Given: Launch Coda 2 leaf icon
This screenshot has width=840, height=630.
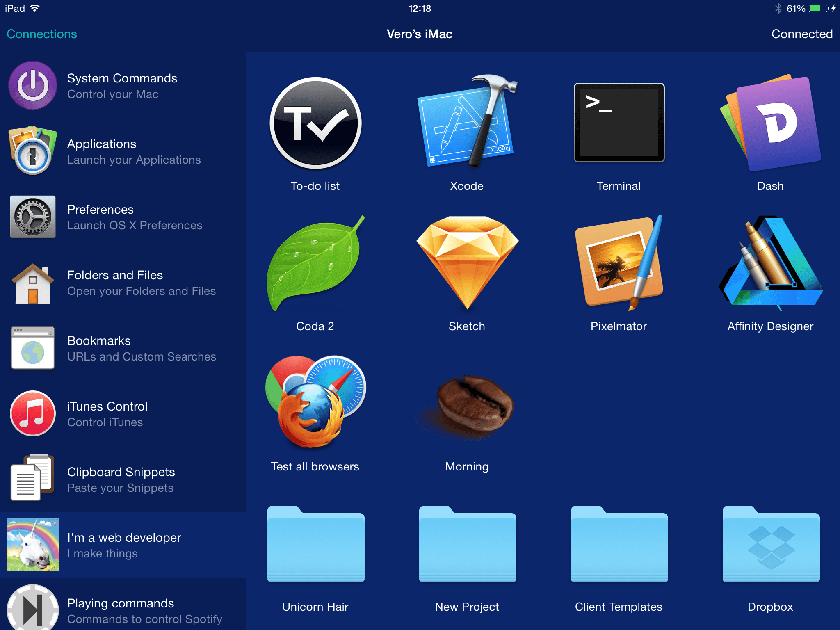Looking at the screenshot, I should [315, 263].
